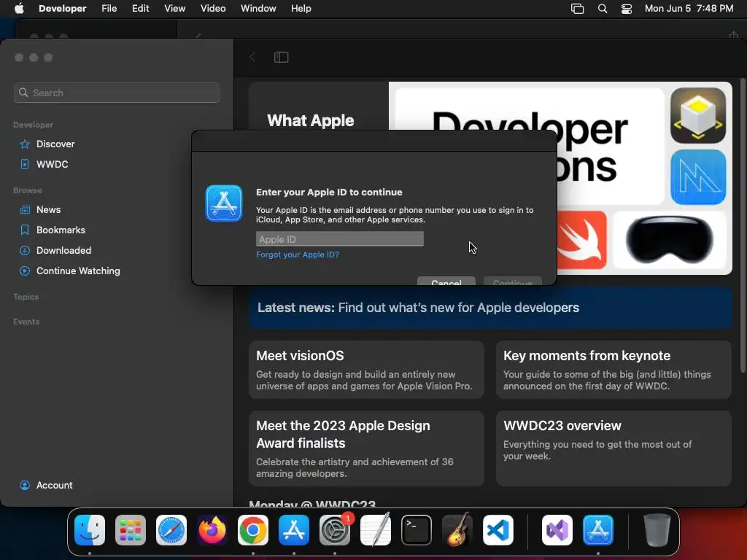Launch Firefox from the Dock
The image size is (747, 560).
click(x=212, y=530)
